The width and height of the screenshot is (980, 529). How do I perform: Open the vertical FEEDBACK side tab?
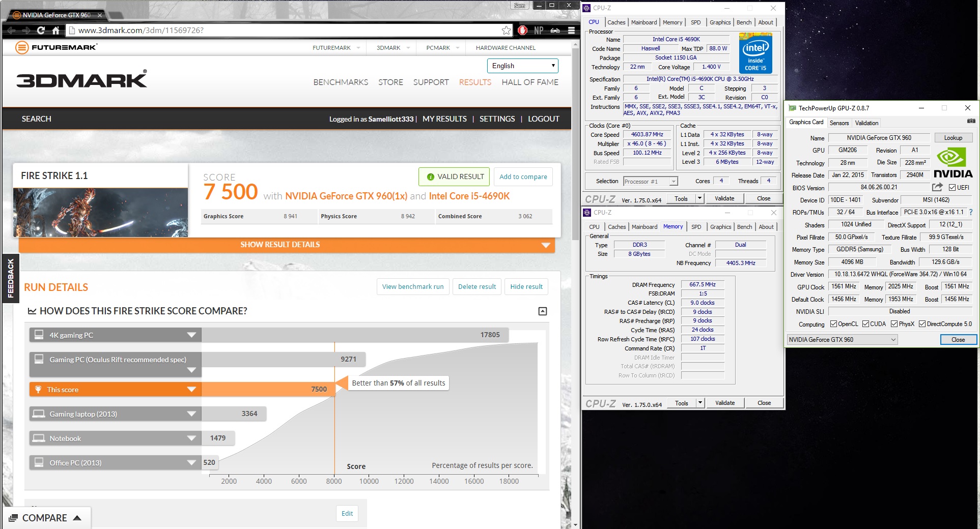pyautogui.click(x=10, y=278)
